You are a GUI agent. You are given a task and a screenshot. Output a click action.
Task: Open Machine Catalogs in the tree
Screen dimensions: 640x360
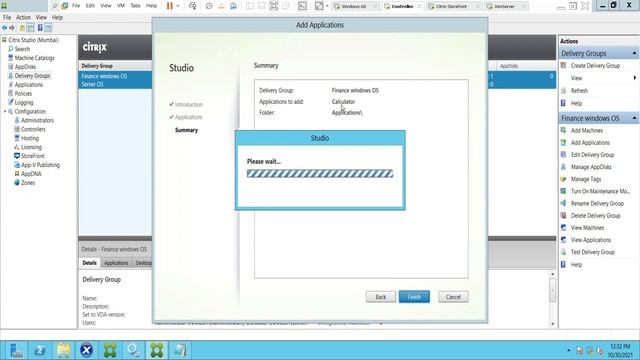(34, 58)
